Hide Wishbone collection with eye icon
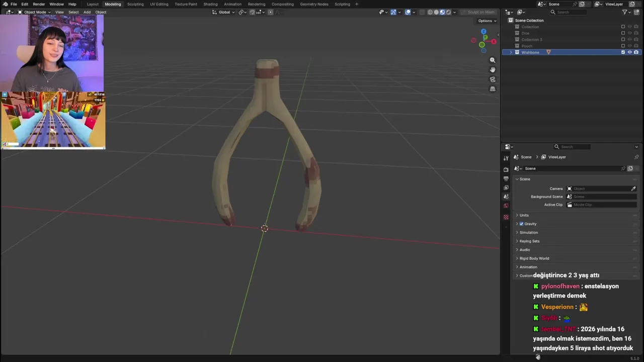The width and height of the screenshot is (644, 362). click(x=629, y=52)
